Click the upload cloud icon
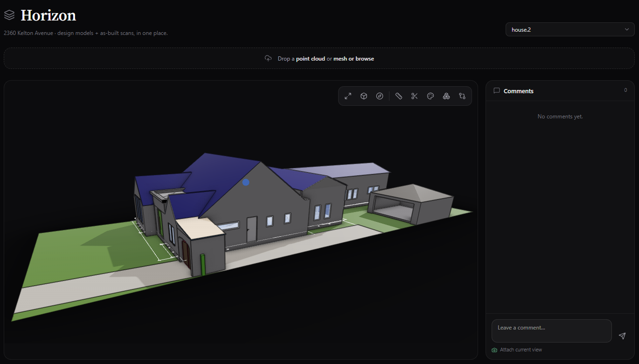Viewport: 639px width, 364px height. point(268,59)
